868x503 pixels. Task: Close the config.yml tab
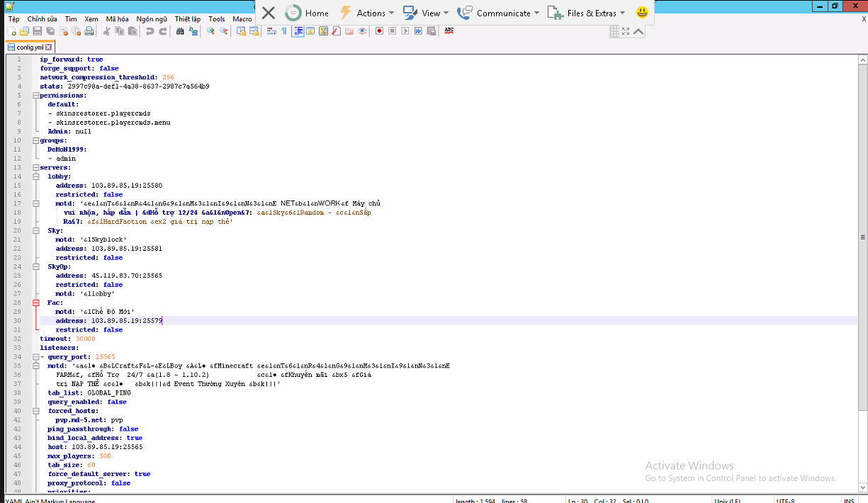[49, 47]
